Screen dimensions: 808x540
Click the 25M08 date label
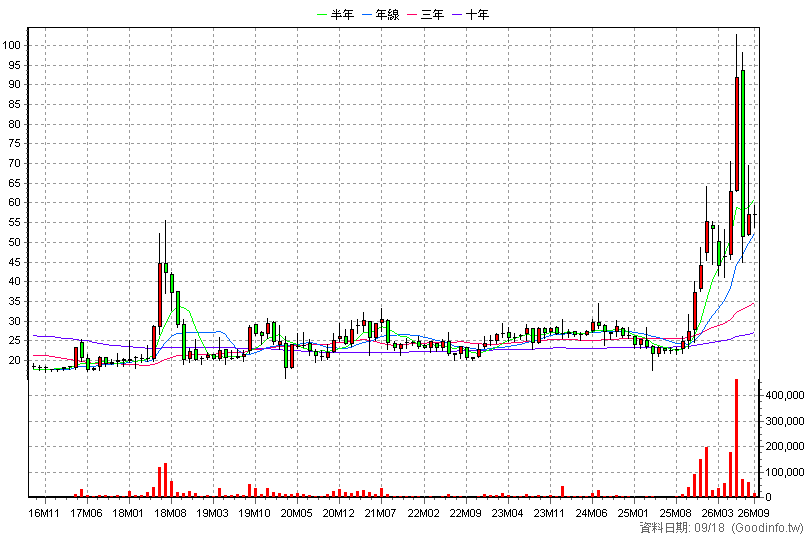676,513
